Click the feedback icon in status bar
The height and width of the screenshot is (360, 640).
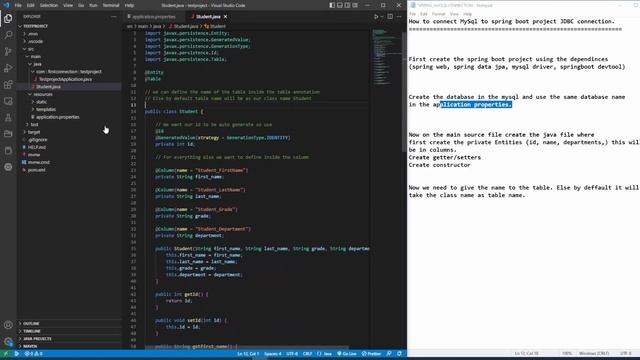(389, 354)
